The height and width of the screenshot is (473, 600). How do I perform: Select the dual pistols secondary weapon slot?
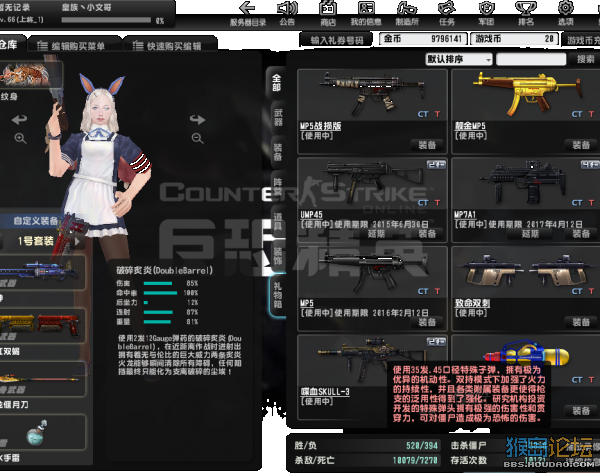point(42,325)
